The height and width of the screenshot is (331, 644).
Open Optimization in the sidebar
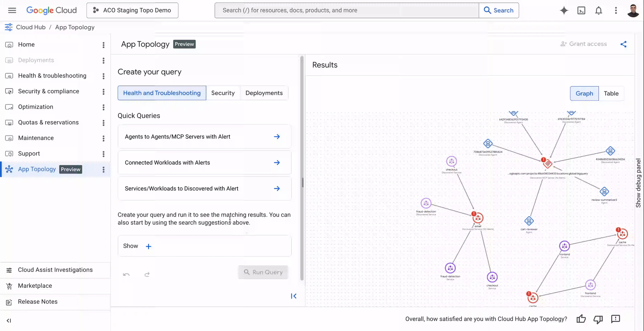(x=35, y=107)
